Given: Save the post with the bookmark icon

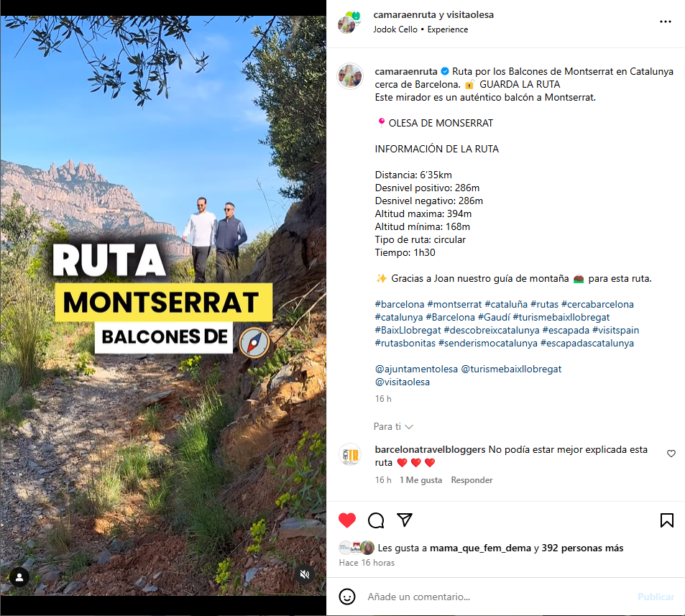Looking at the screenshot, I should (x=666, y=520).
